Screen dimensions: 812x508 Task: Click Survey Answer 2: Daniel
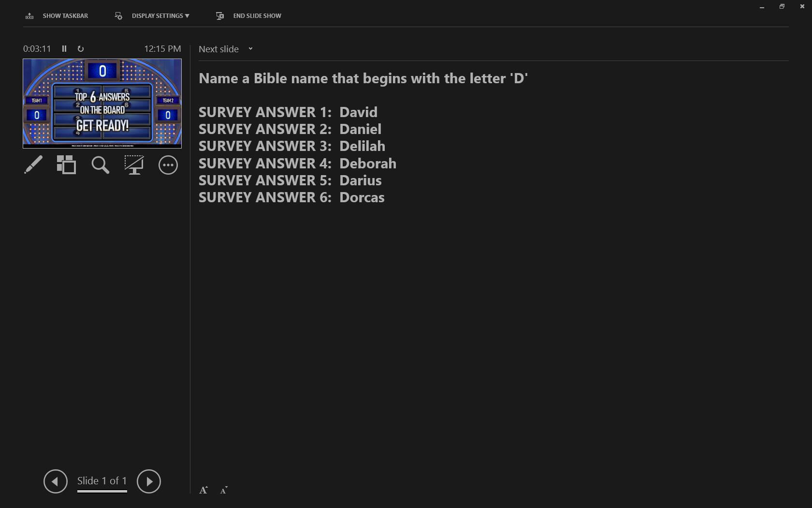tap(290, 129)
